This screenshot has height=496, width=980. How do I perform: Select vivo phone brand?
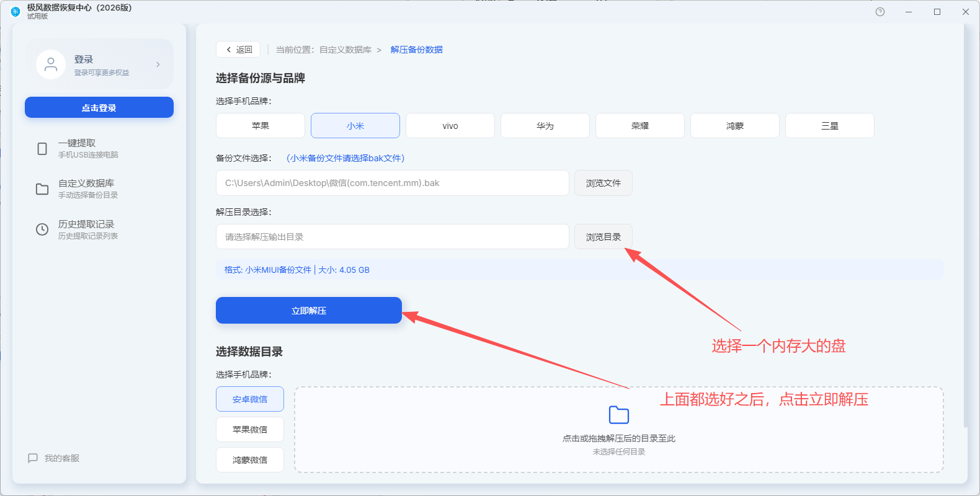(450, 126)
